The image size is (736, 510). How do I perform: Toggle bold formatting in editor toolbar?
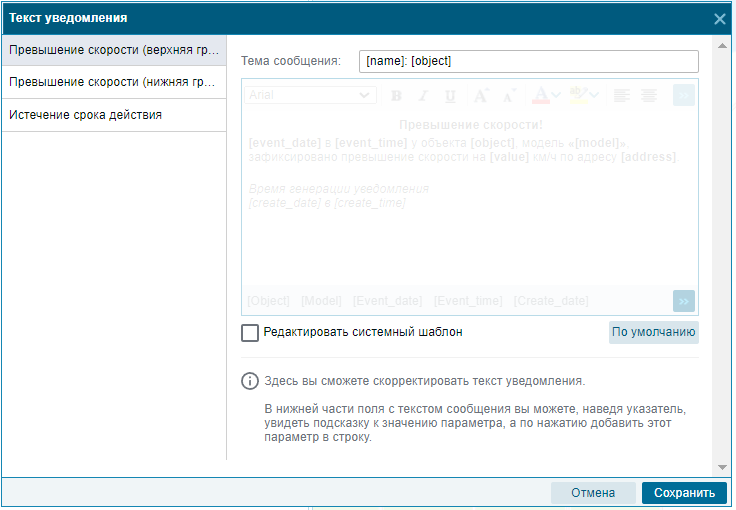[x=397, y=96]
